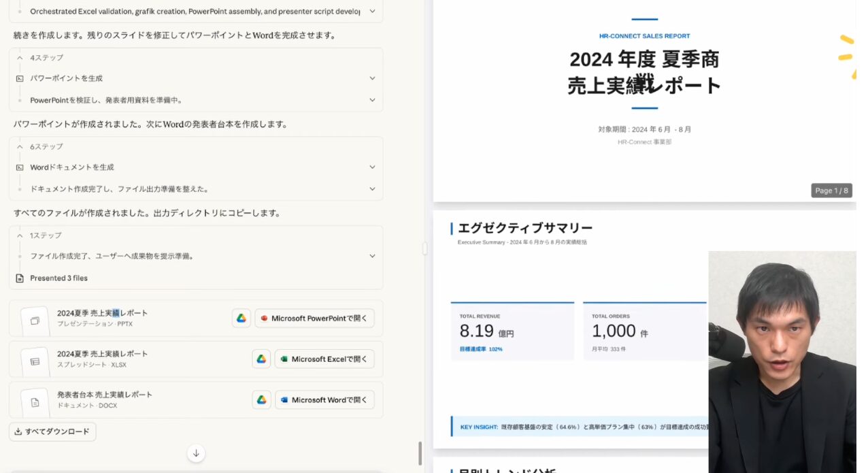868x473 pixels.
Task: Open the report in Microsoft PowerPoint
Action: (x=314, y=319)
